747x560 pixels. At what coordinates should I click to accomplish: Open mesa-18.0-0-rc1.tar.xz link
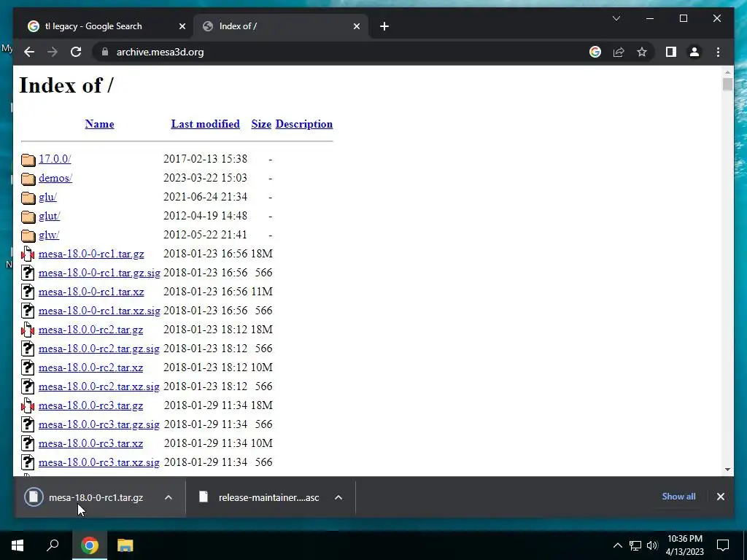tap(91, 292)
